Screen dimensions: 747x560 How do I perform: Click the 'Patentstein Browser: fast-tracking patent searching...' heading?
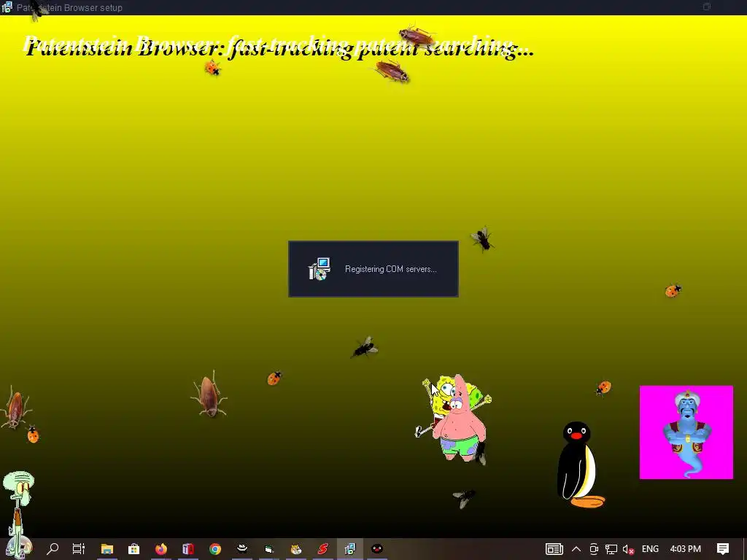point(280,49)
